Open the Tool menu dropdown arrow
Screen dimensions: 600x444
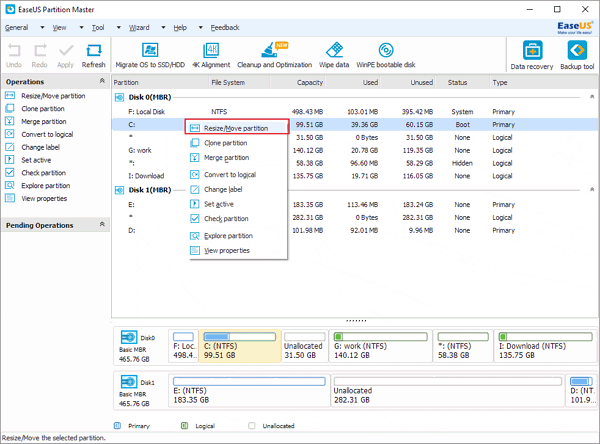(x=119, y=28)
